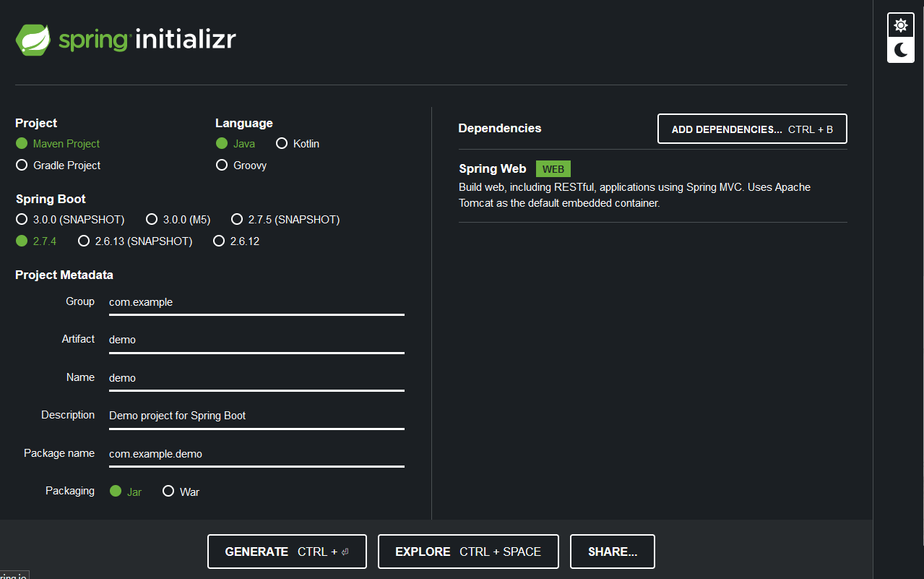This screenshot has width=924, height=579.
Task: Select Spring Boot 2.7.5 (SNAPSHOT)
Action: click(x=285, y=219)
